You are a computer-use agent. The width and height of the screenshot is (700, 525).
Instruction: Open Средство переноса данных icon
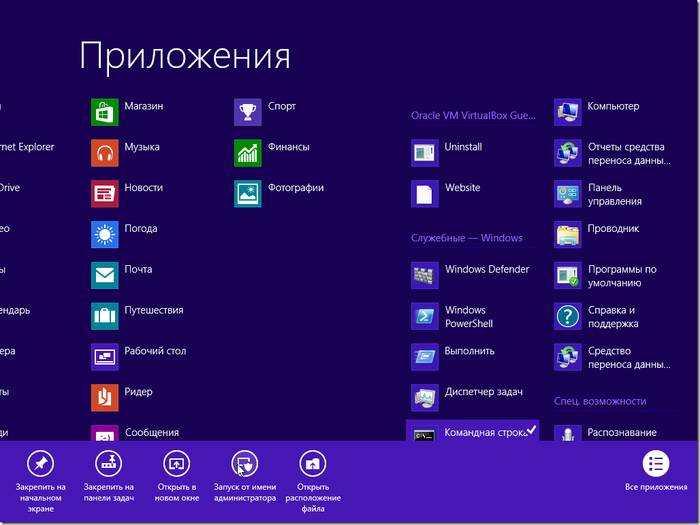pos(568,357)
